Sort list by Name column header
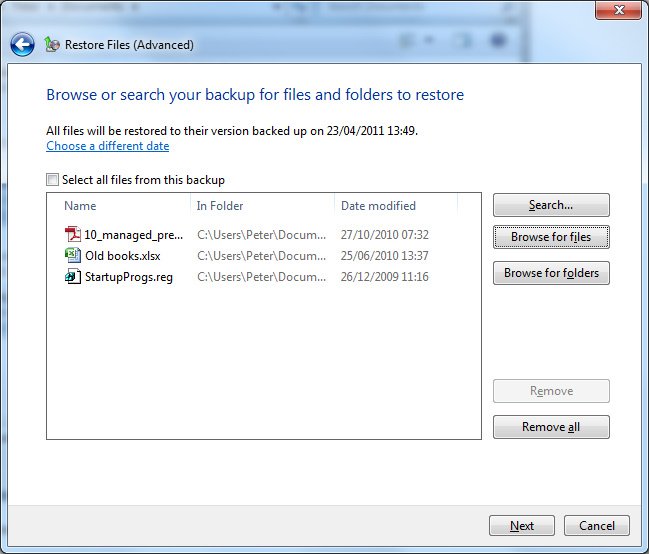Image resolution: width=649 pixels, height=554 pixels. (80, 206)
